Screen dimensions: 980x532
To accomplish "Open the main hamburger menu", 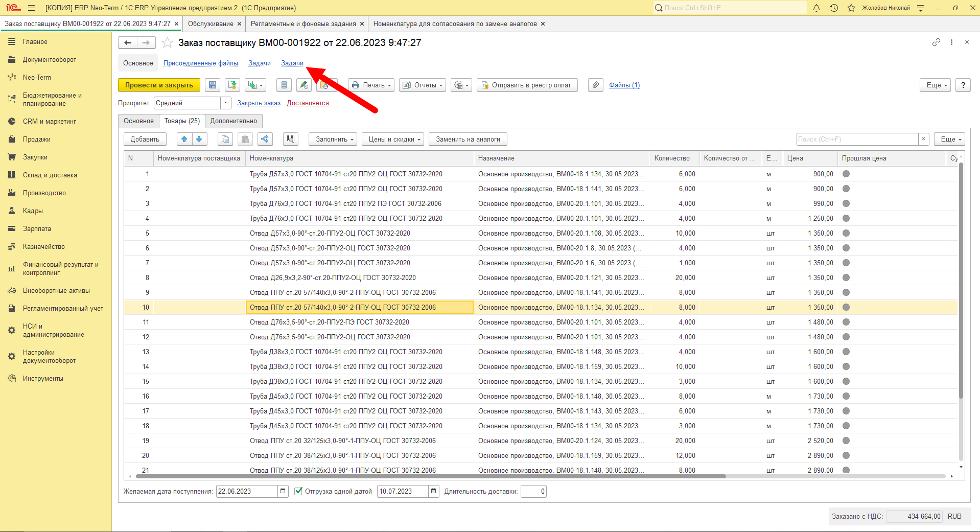I will tap(32, 8).
